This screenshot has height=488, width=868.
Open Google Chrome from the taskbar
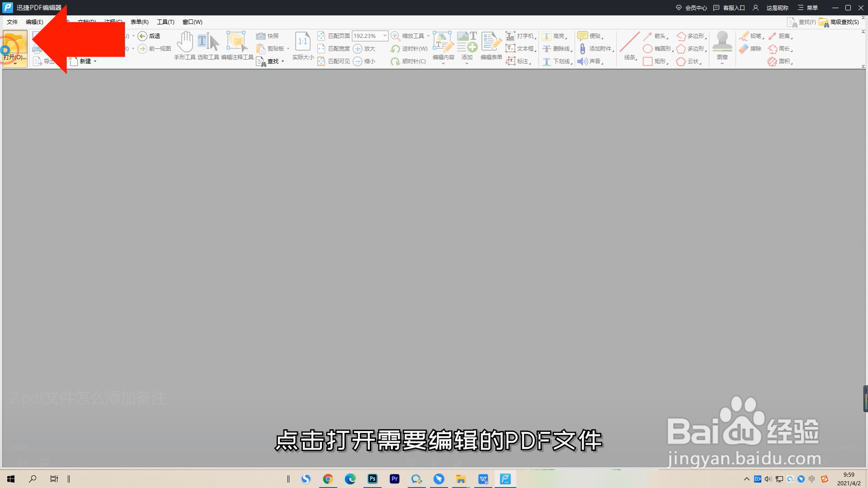(x=328, y=479)
